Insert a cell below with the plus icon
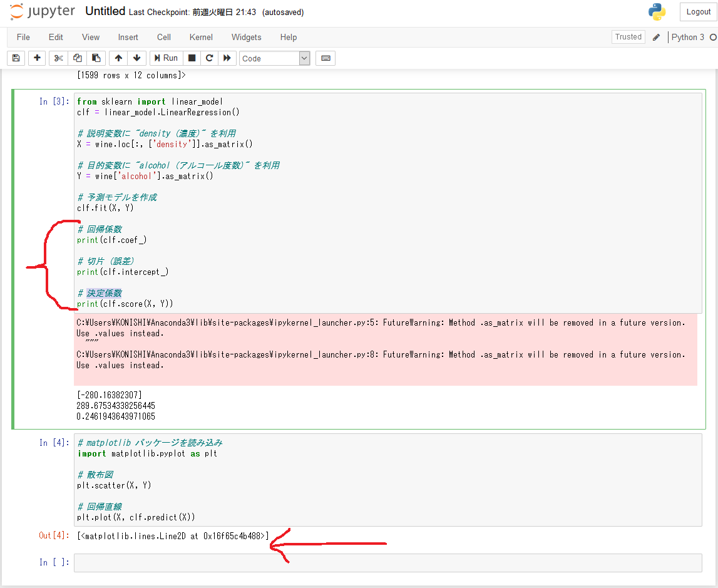Image resolution: width=718 pixels, height=588 pixels. (37, 58)
